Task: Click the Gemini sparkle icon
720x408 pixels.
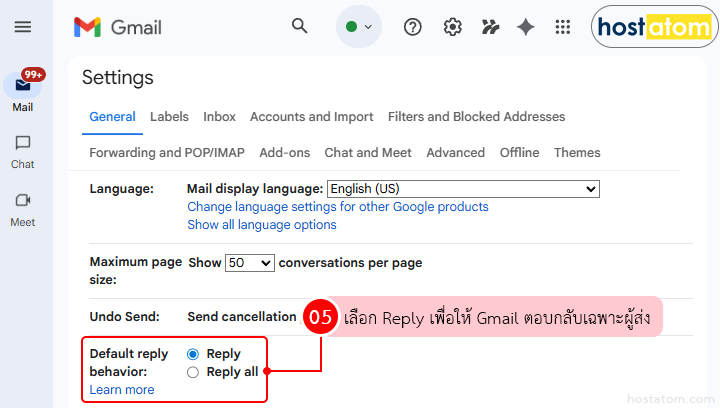Action: pyautogui.click(x=525, y=27)
